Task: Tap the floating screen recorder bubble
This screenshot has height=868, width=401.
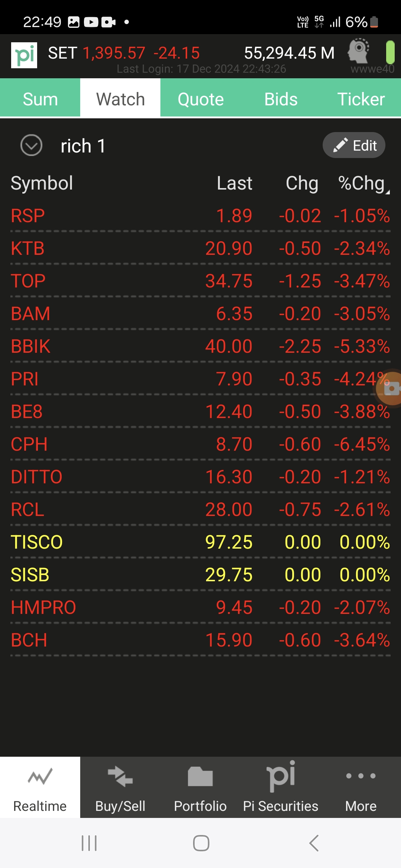Action: 389,388
